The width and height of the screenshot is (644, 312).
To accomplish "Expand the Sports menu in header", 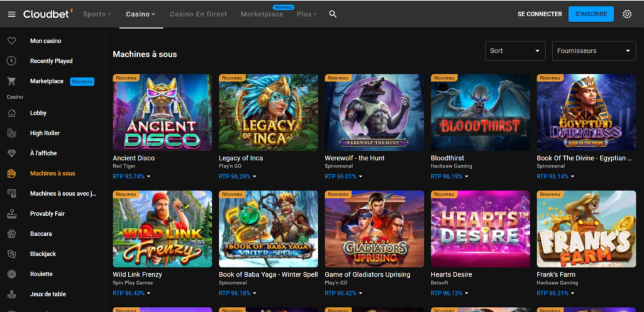I will pos(97,14).
